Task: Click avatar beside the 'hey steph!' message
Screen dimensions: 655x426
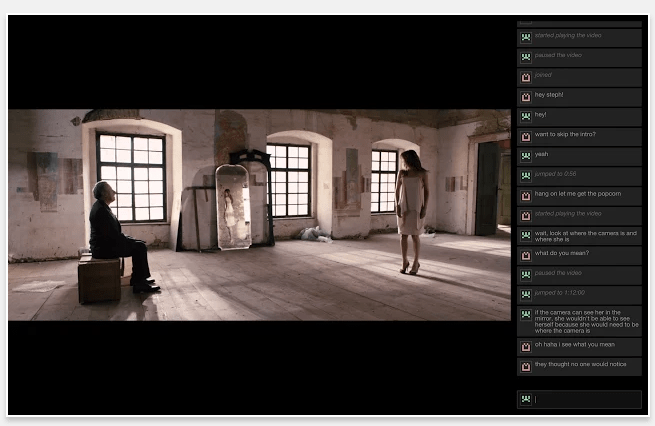Action: pyautogui.click(x=525, y=96)
